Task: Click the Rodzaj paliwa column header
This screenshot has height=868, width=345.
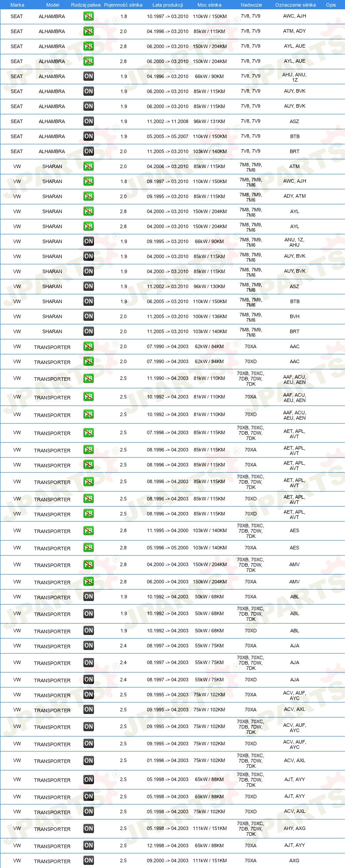Action: click(86, 5)
